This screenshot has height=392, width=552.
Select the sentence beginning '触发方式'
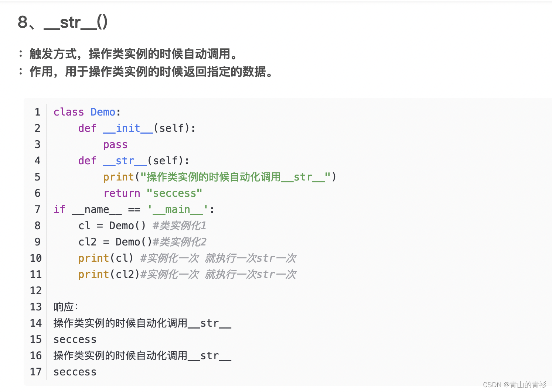click(x=134, y=54)
